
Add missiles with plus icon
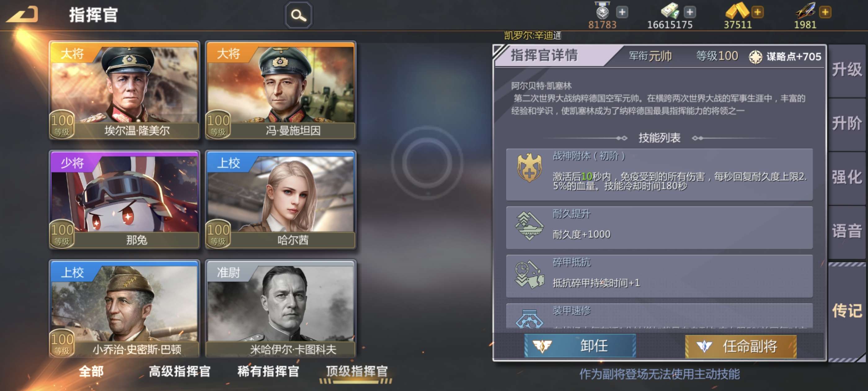pyautogui.click(x=825, y=12)
